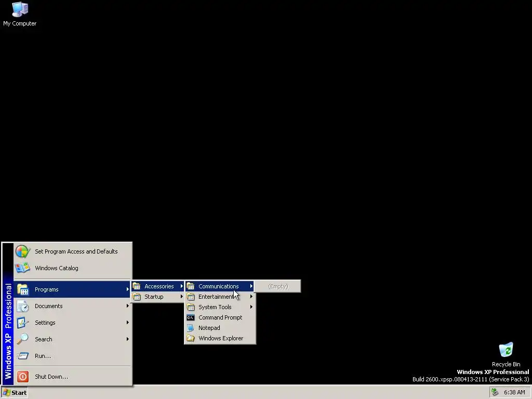Select the Programs label in Start menu

[46, 289]
